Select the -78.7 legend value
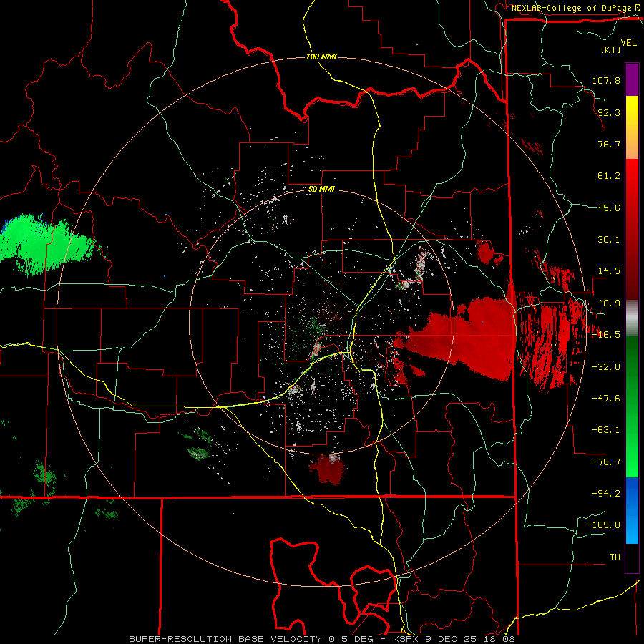This screenshot has width=644, height=644. 606,462
